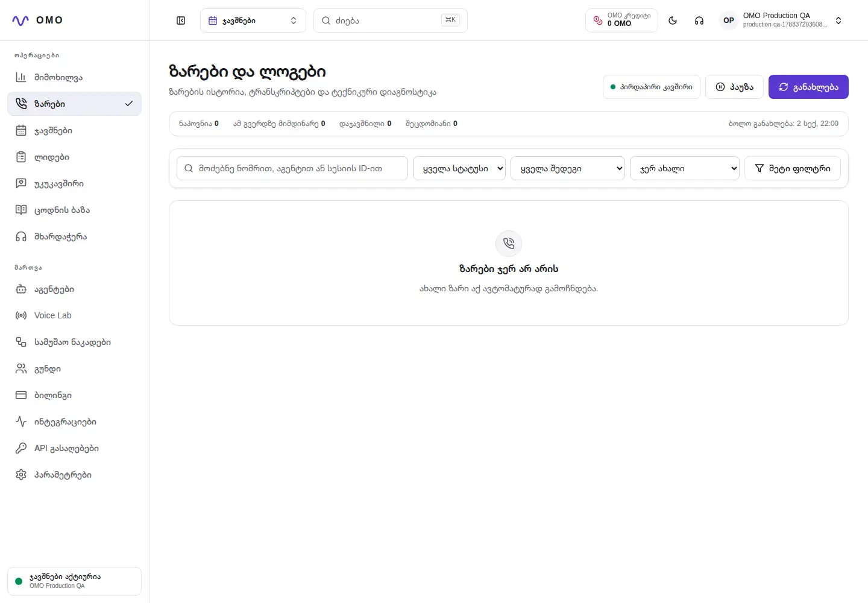868x603 pixels.
Task: Click the ბოლო განახლება timestamp text
Action: click(x=784, y=124)
